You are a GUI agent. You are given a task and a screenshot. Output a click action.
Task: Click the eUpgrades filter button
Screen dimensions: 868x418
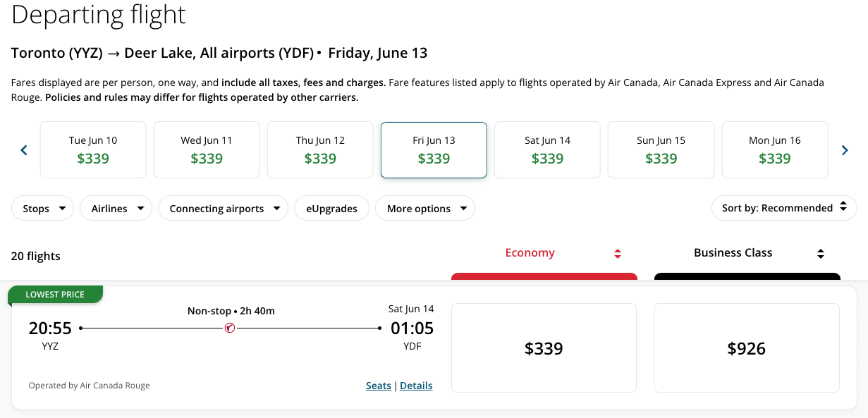331,209
